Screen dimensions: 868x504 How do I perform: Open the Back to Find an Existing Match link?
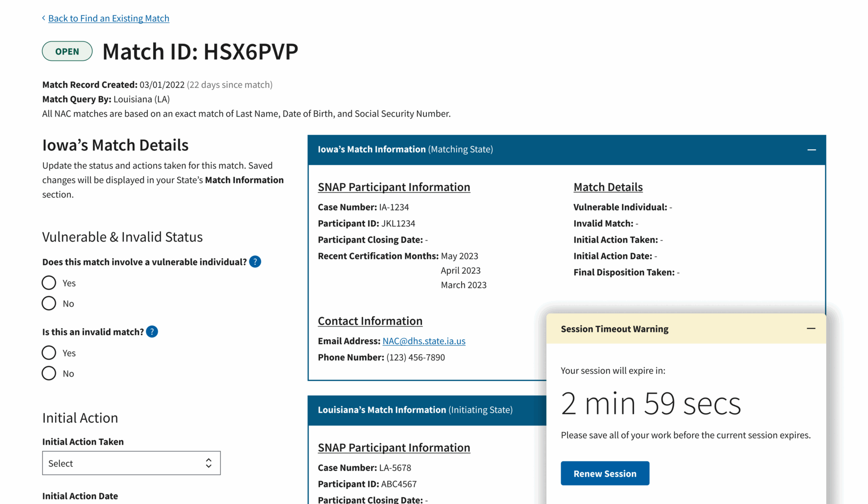point(108,18)
